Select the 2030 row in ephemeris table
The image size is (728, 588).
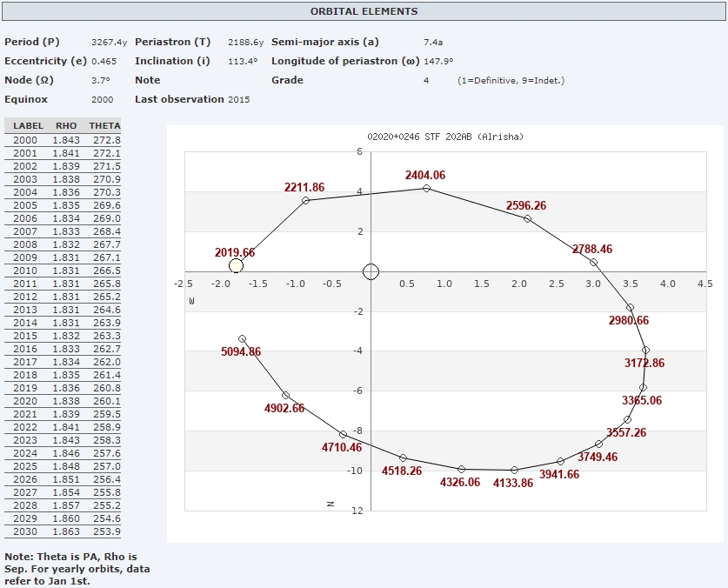coord(63,531)
